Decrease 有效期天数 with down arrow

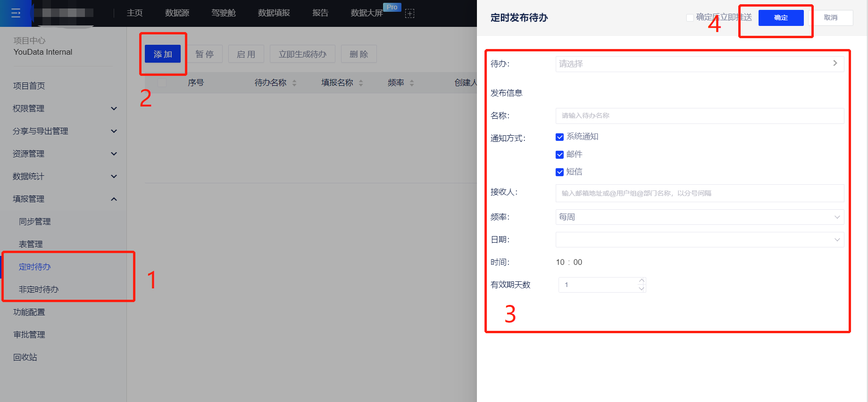[641, 288]
